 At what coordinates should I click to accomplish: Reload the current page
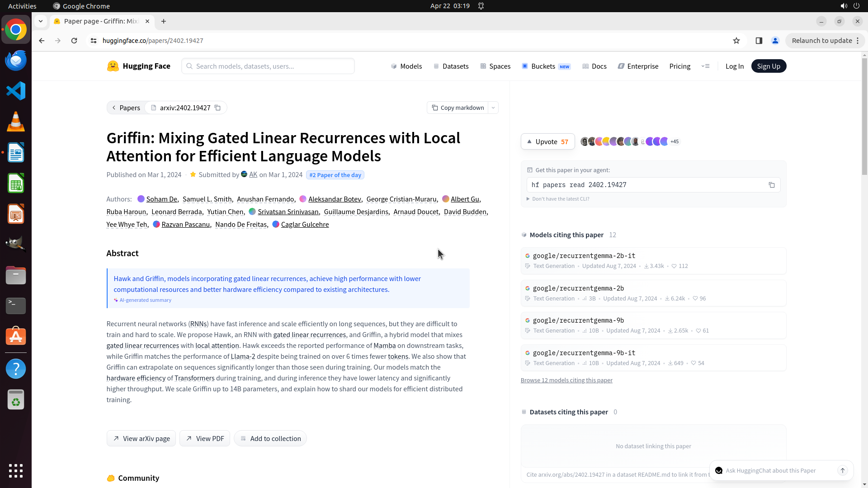[x=74, y=41]
